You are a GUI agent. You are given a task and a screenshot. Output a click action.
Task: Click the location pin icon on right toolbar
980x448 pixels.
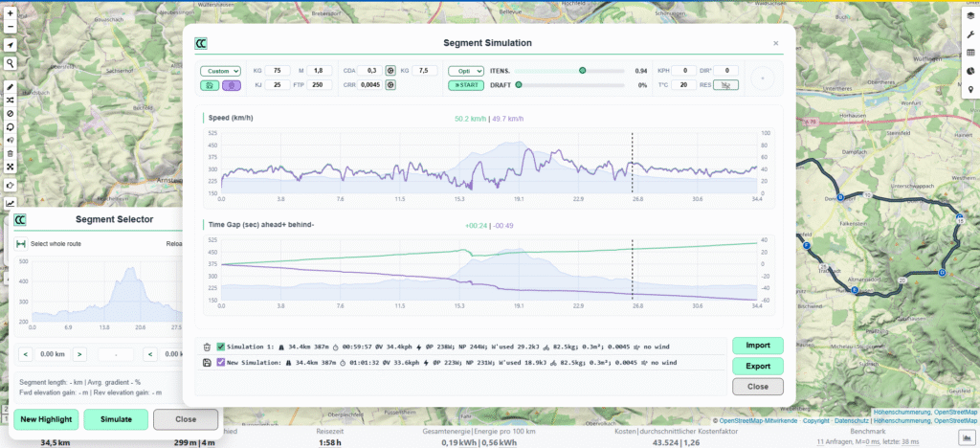click(x=970, y=90)
